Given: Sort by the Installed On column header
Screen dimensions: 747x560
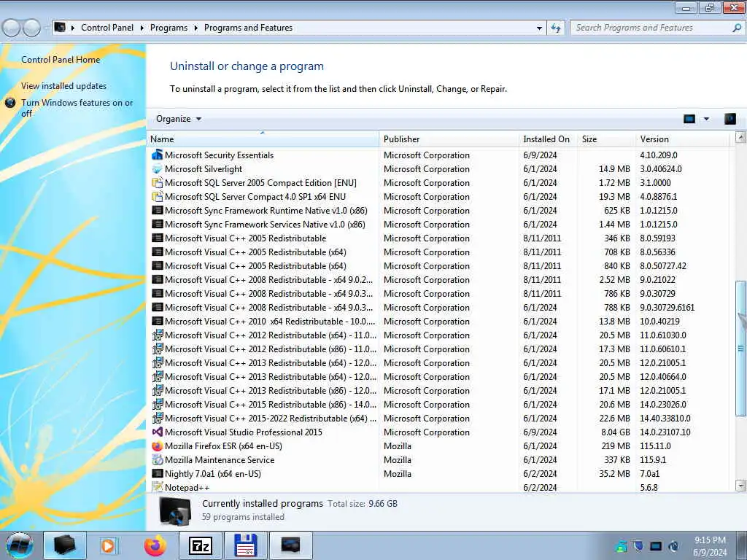Looking at the screenshot, I should [x=548, y=139].
